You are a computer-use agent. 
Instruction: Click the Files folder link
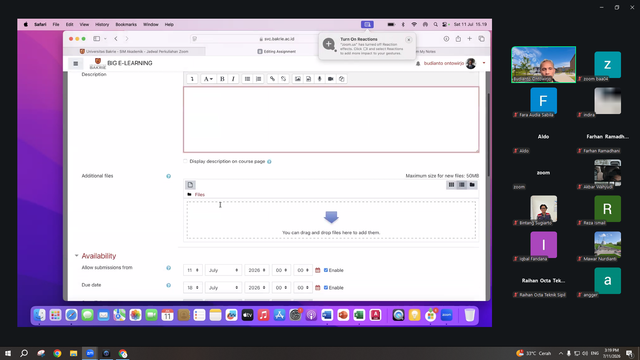(x=200, y=195)
